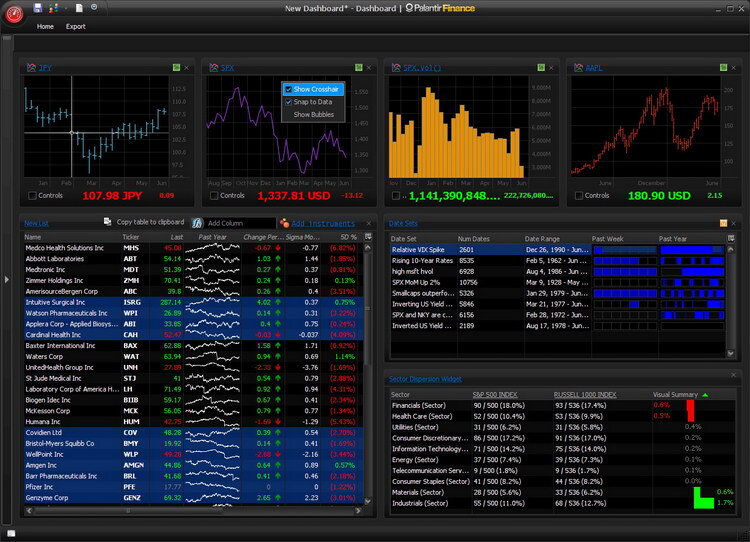Close the AAPL chart panel

click(x=733, y=68)
